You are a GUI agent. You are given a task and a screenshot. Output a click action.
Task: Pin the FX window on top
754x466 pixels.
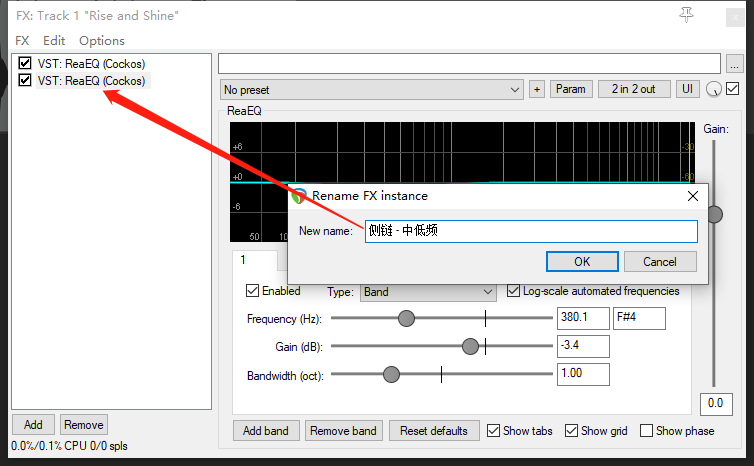tap(686, 15)
